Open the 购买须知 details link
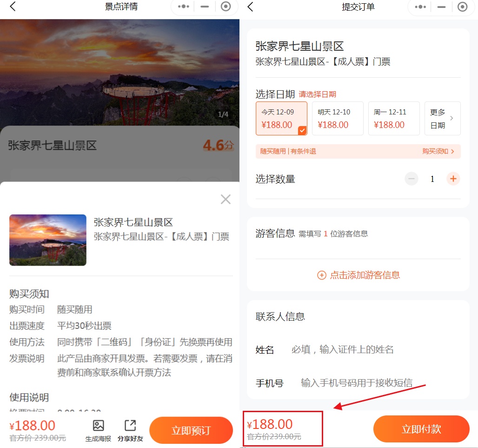This screenshot has height=448, width=478. (x=438, y=151)
